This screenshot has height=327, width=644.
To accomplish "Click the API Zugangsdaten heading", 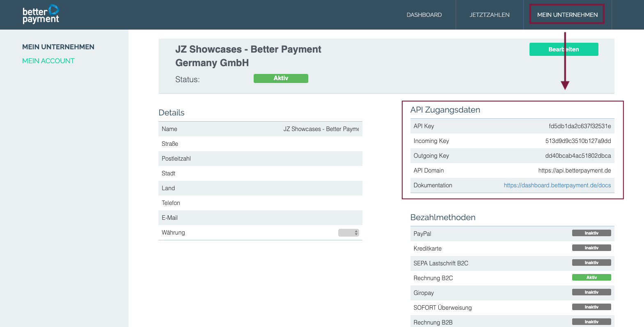I will (445, 110).
